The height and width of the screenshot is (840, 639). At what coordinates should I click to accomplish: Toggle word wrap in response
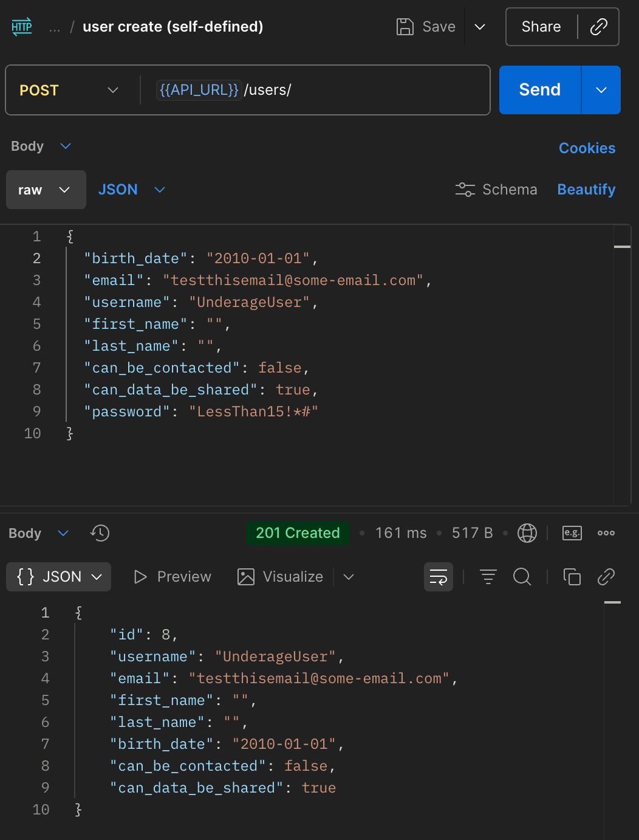(438, 577)
